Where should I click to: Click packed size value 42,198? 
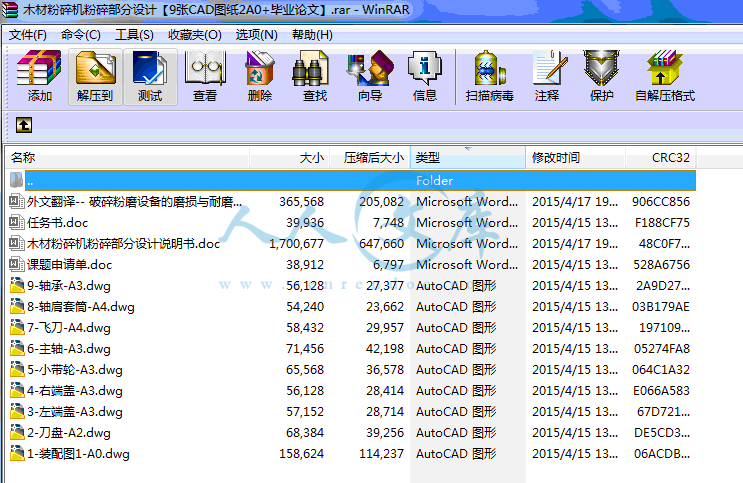click(385, 348)
